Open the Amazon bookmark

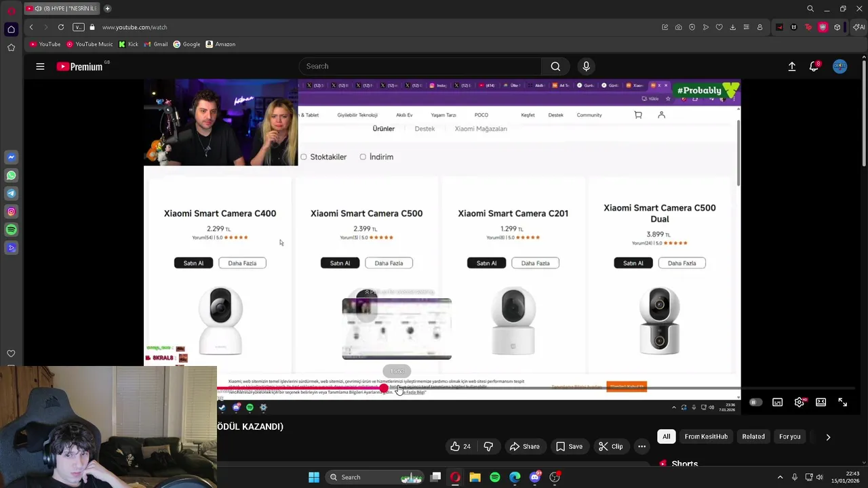pyautogui.click(x=220, y=45)
